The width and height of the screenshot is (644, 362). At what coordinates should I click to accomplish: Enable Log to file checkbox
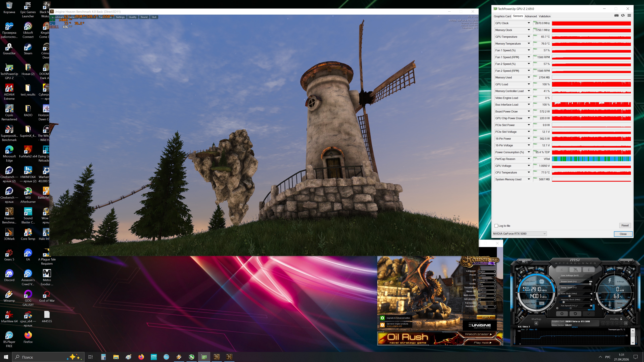point(496,226)
